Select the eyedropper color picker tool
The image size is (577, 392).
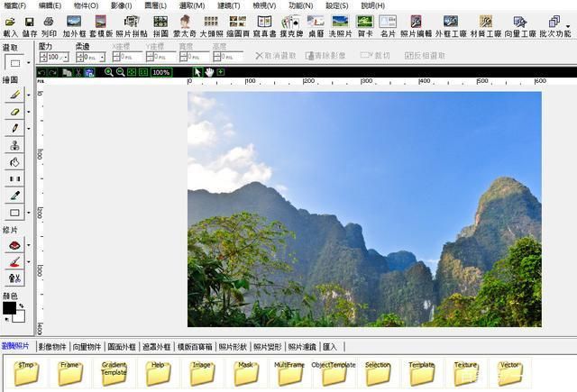(x=14, y=196)
